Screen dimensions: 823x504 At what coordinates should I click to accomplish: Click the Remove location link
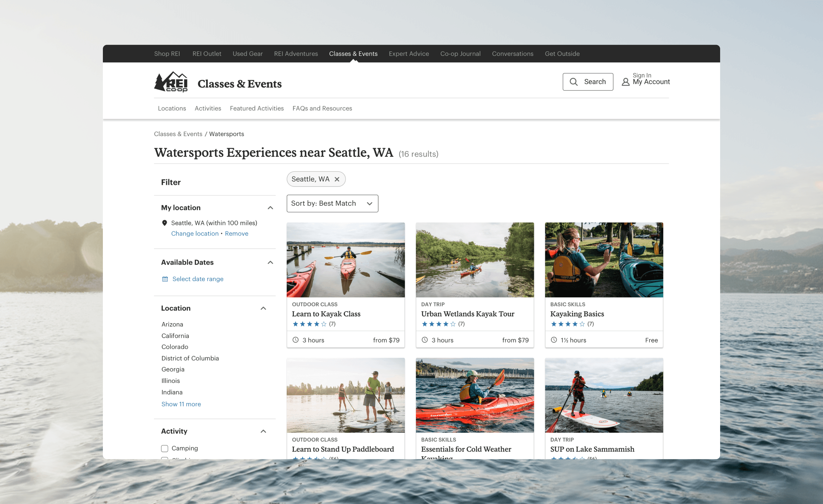point(237,233)
